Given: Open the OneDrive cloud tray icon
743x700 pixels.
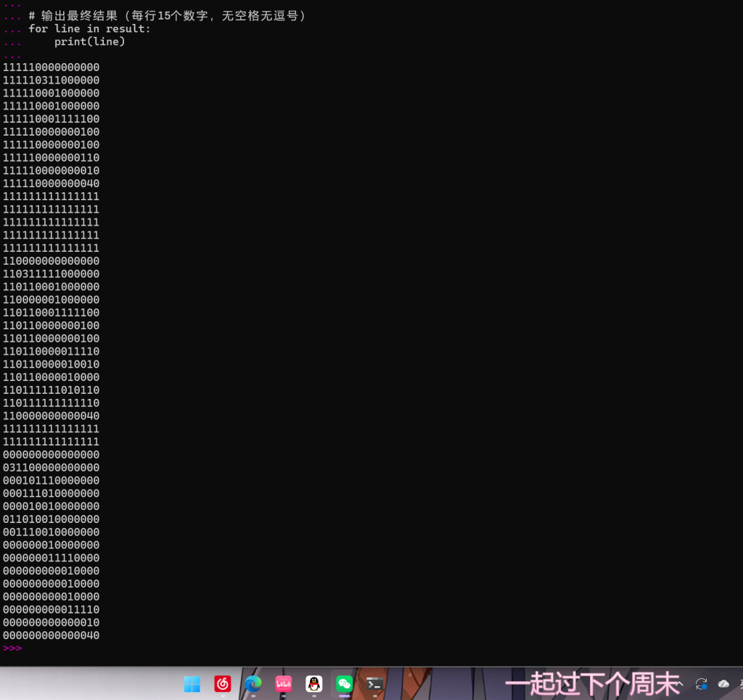Looking at the screenshot, I should (x=723, y=684).
